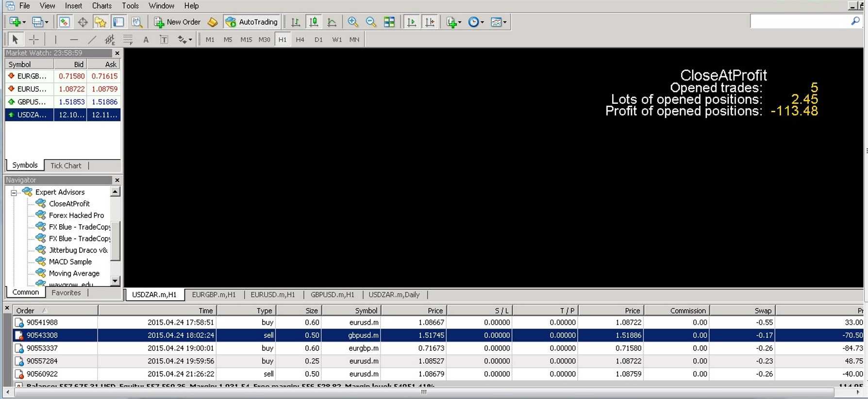Open the Indicators list dropdown

pos(454,22)
